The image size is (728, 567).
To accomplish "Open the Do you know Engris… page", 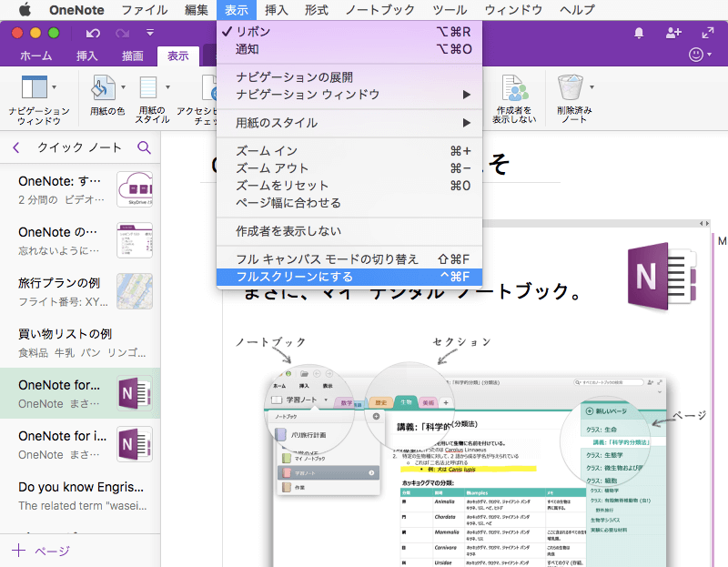I will (x=80, y=495).
